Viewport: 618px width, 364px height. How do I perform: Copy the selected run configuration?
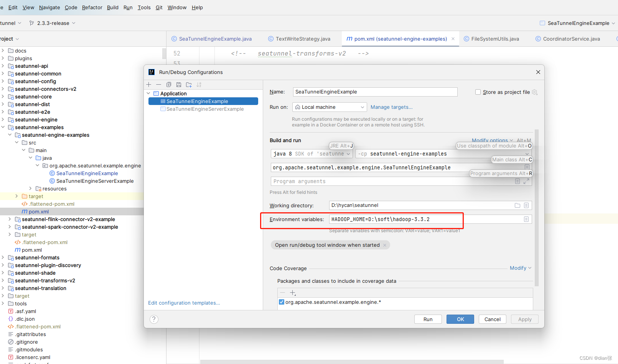coord(169,85)
